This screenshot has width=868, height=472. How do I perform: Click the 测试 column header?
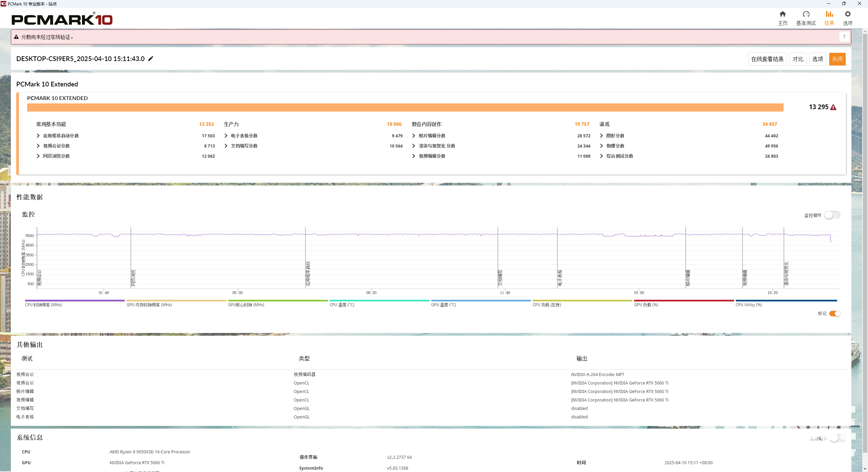pyautogui.click(x=27, y=358)
